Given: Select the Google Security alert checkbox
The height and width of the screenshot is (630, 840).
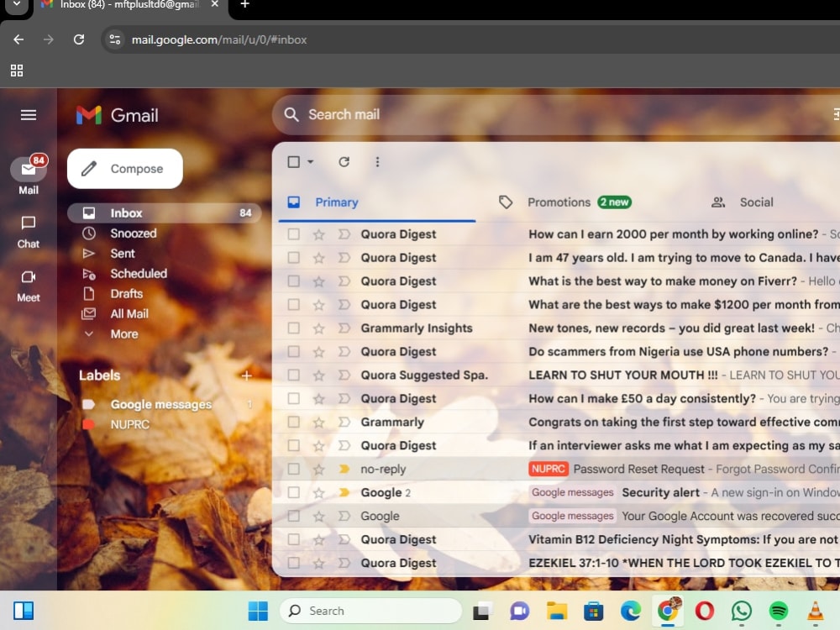Looking at the screenshot, I should click(293, 492).
